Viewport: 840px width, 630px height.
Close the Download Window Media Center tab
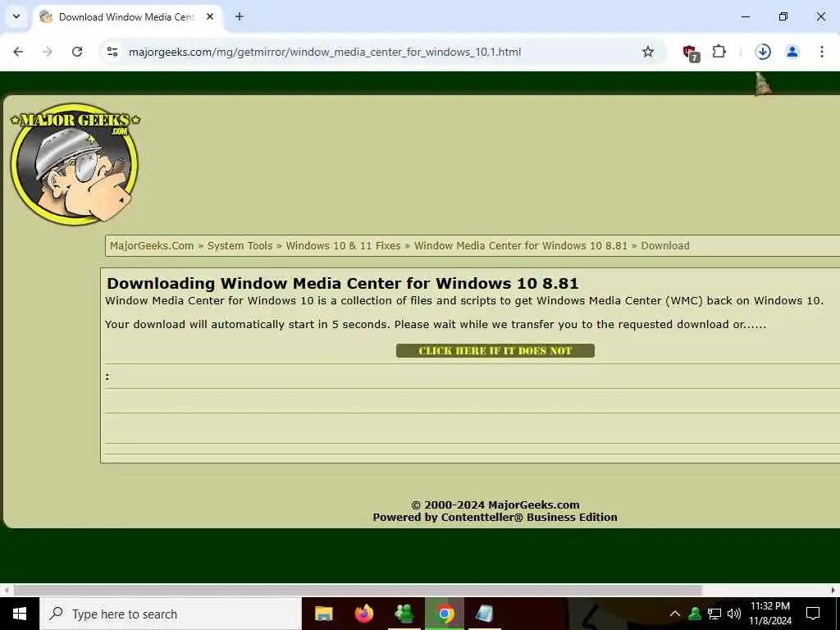[x=210, y=16]
